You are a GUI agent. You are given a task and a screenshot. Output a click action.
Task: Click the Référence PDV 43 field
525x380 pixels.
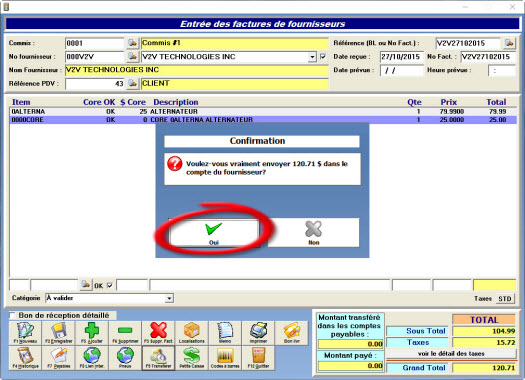click(x=95, y=84)
